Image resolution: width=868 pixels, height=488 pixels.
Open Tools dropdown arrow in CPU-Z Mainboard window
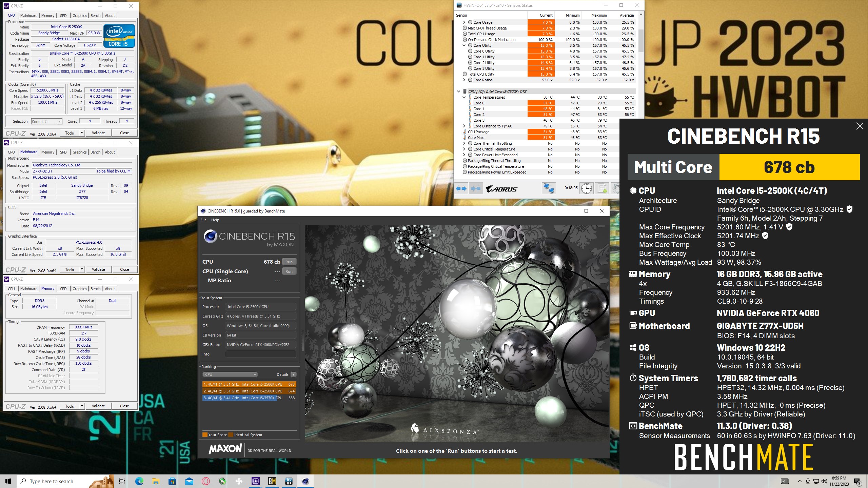[x=82, y=269]
